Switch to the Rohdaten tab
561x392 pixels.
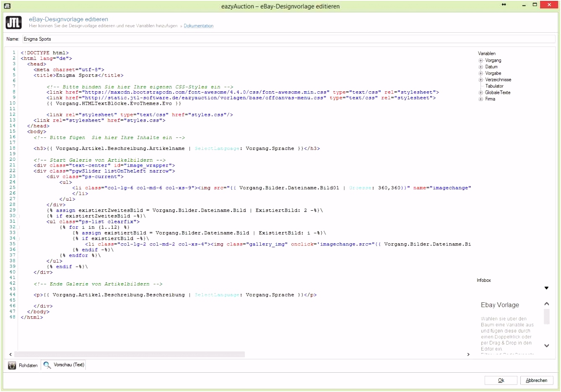point(23,366)
